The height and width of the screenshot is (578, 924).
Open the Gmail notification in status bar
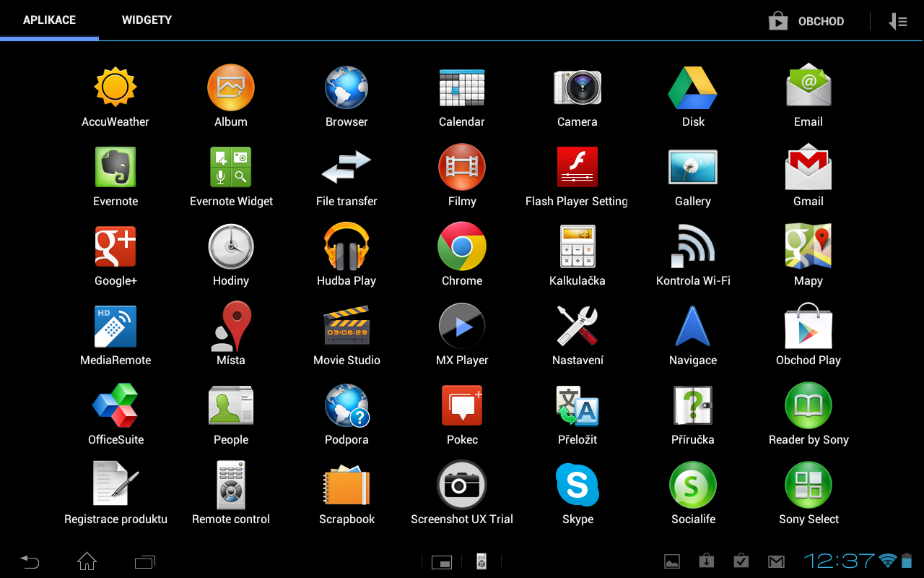776,561
